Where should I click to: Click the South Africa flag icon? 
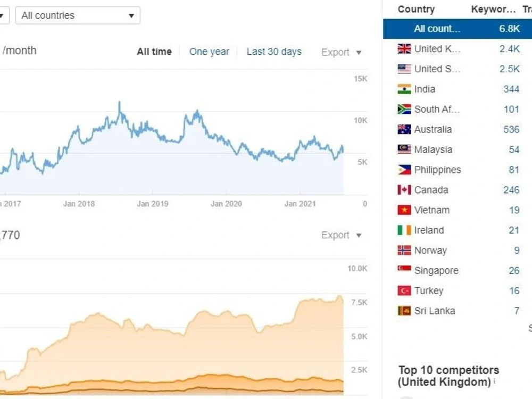pyautogui.click(x=404, y=109)
